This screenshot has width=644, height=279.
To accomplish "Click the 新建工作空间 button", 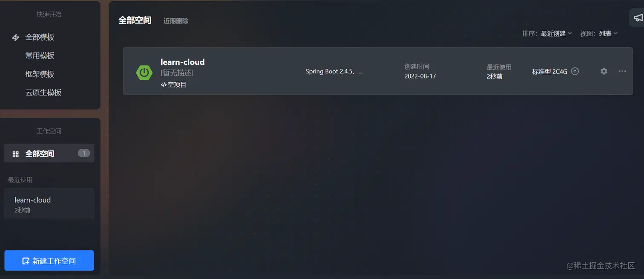I will (x=49, y=261).
